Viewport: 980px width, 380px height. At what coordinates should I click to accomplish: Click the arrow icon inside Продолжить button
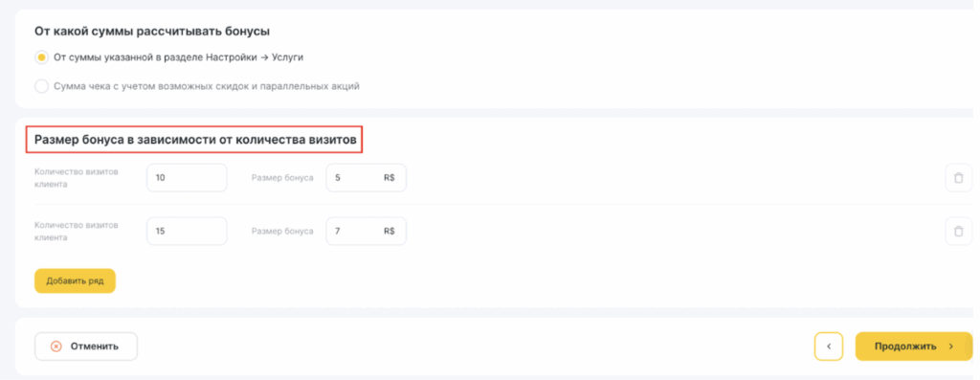click(x=950, y=346)
